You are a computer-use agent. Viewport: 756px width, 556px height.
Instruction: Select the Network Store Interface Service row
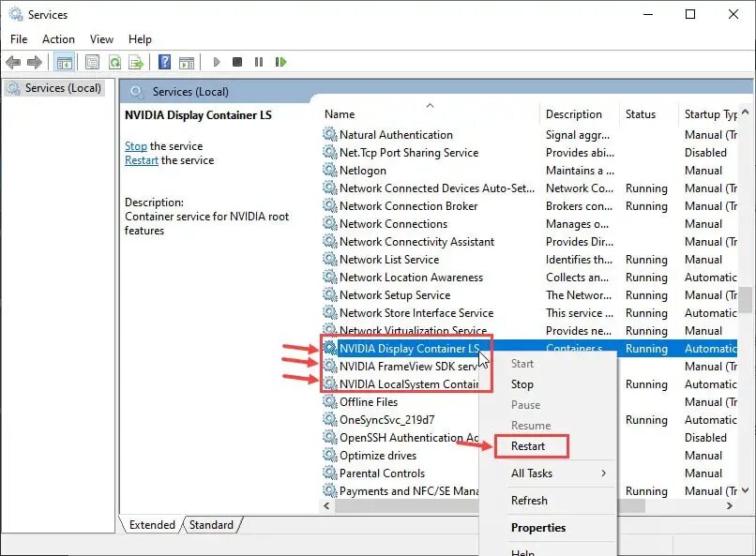528,313
